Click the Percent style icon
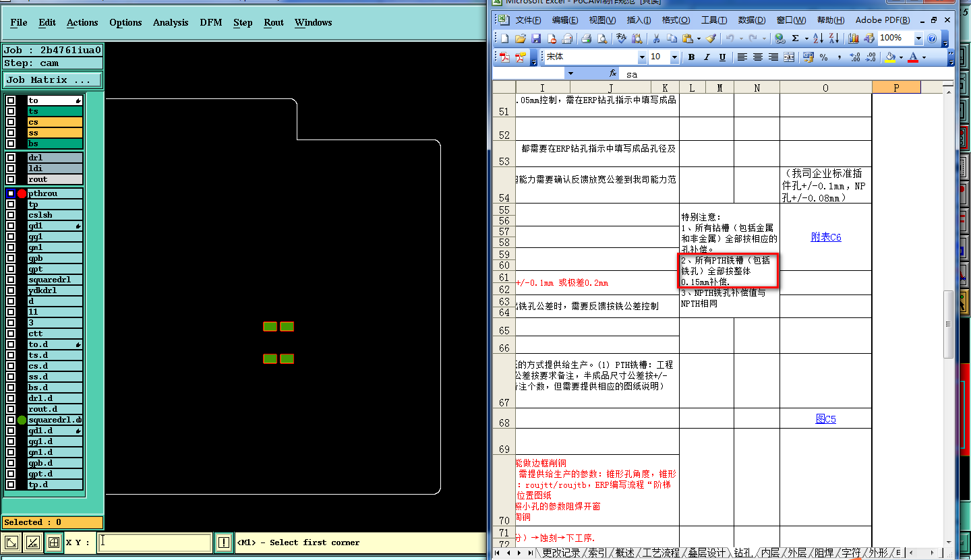The width and height of the screenshot is (971, 560). click(823, 57)
